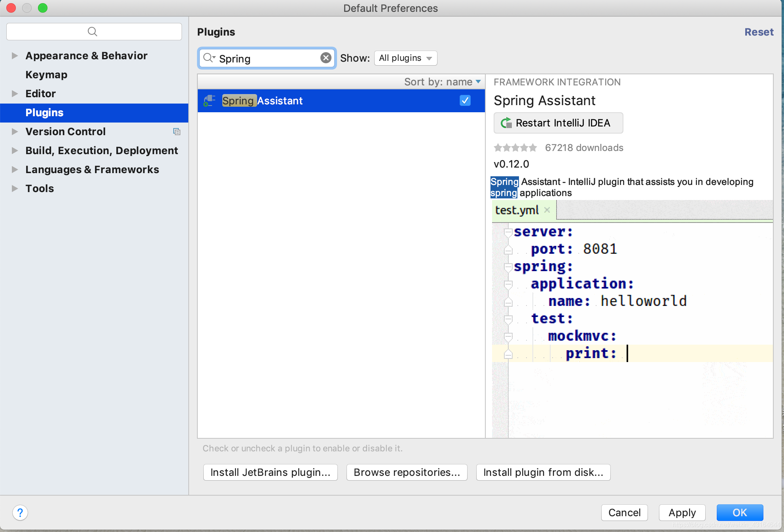Click the test.yml tab close icon

click(547, 209)
